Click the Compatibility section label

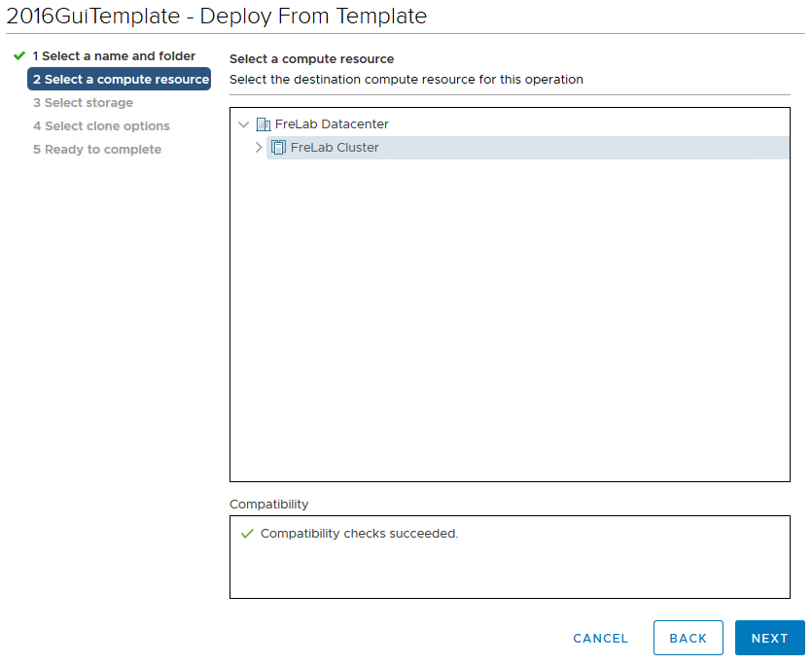268,505
